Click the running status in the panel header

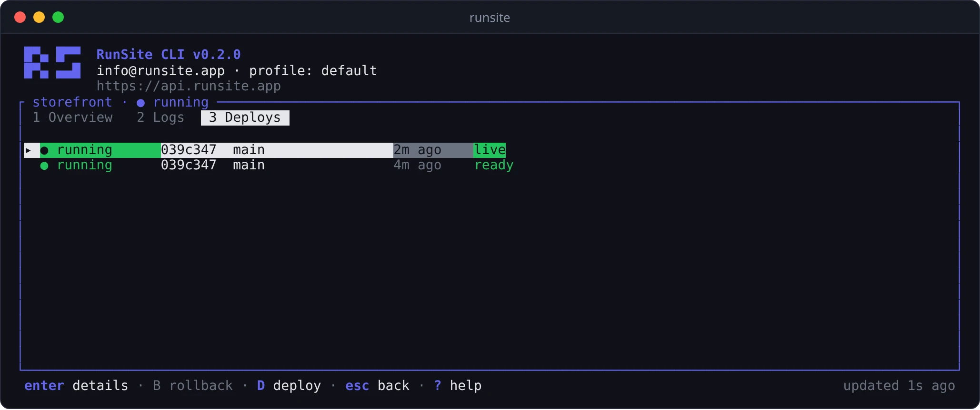181,102
